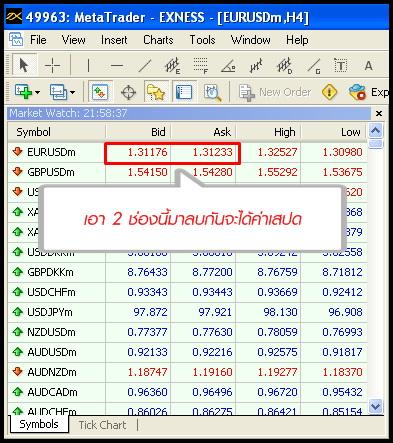Open the Navigator favorites folder icon
This screenshot has width=393, height=443.
tap(156, 92)
